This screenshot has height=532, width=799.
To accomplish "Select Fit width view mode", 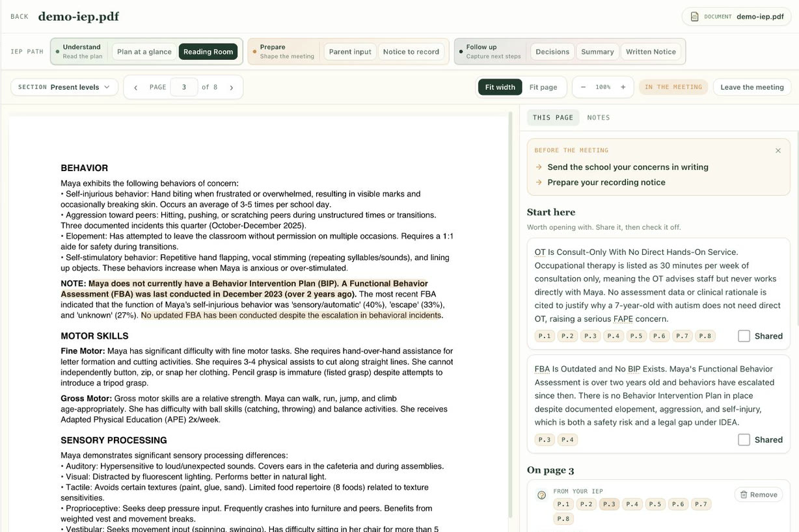I will 500,87.
